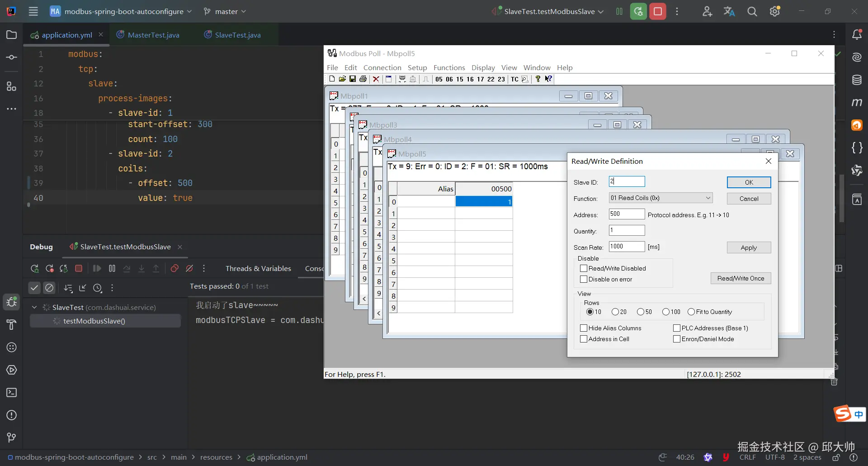
Task: Open IDE search everywhere magnifier
Action: 752,12
